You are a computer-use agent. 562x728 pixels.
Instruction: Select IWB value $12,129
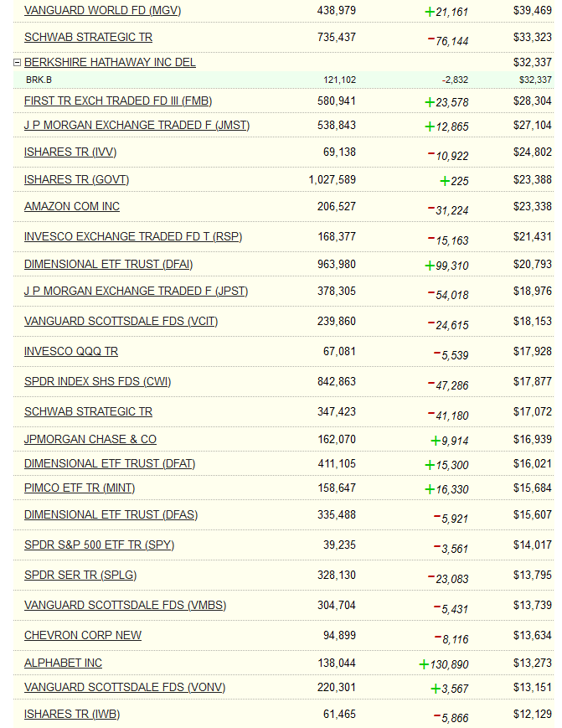533,714
